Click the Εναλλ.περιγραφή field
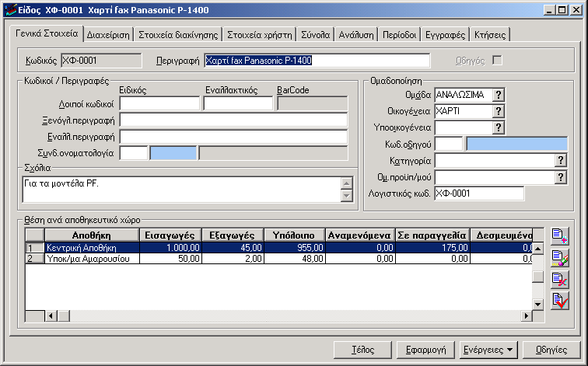 (233, 137)
